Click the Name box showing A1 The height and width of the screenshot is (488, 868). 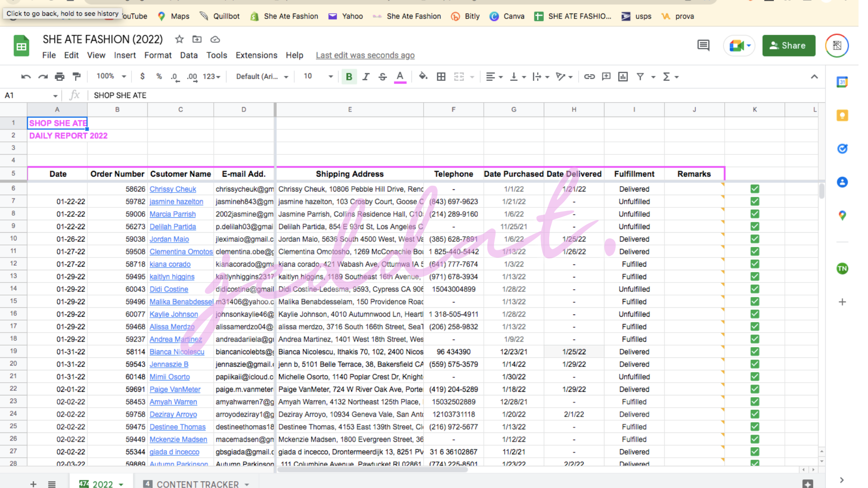pos(30,95)
